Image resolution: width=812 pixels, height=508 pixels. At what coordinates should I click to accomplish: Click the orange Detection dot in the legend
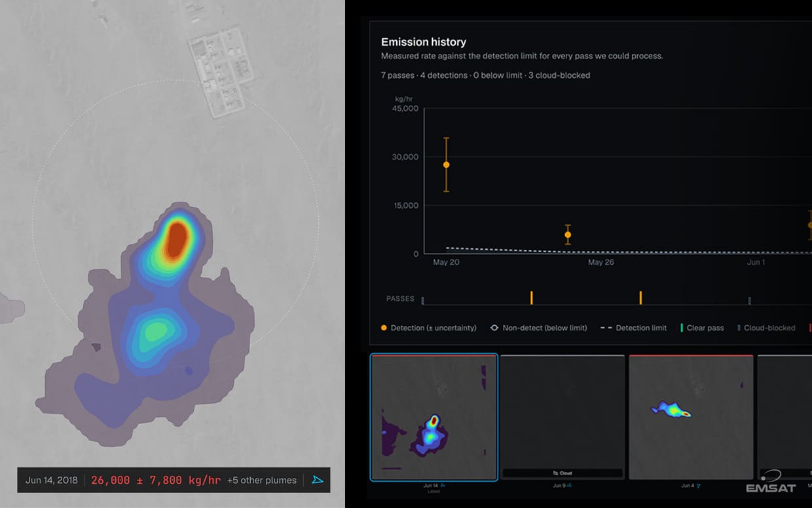(x=384, y=328)
